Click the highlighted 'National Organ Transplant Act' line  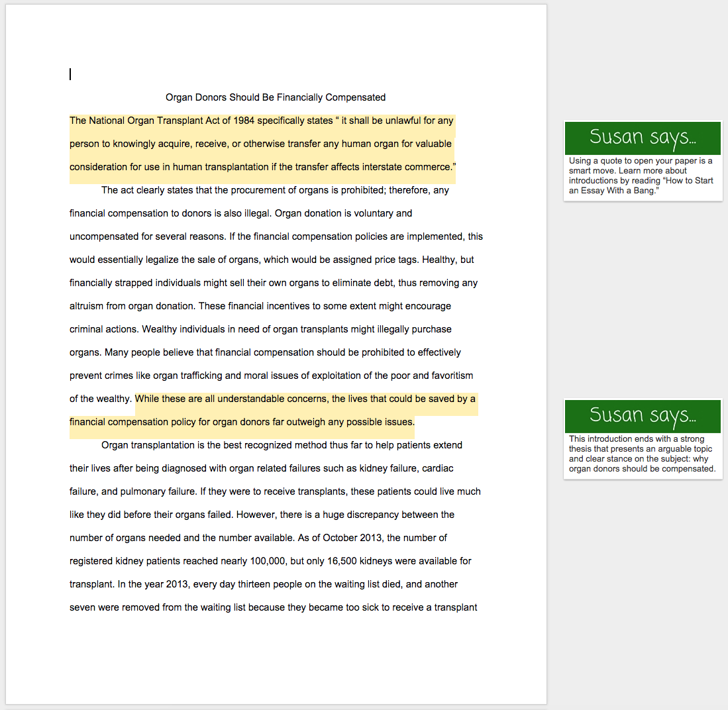(x=262, y=121)
